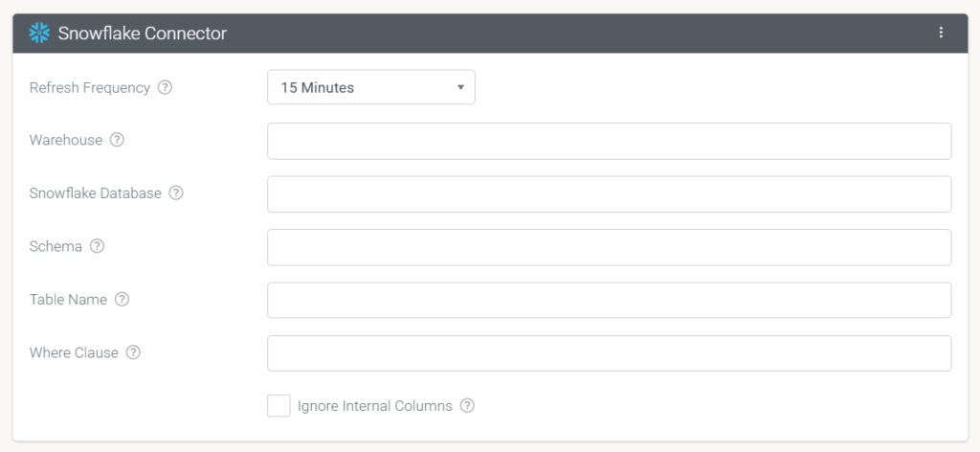
Task: Show help for Warehouse field
Action: point(117,140)
